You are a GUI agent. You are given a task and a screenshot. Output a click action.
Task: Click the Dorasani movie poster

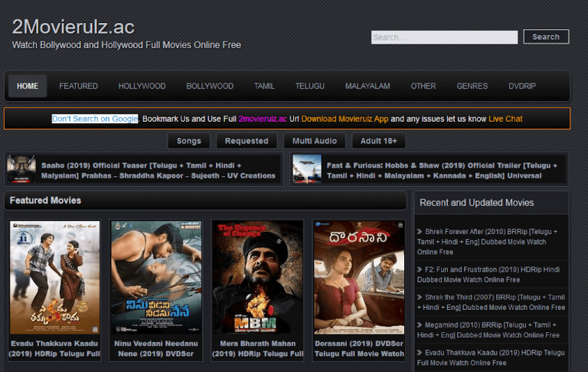point(359,278)
